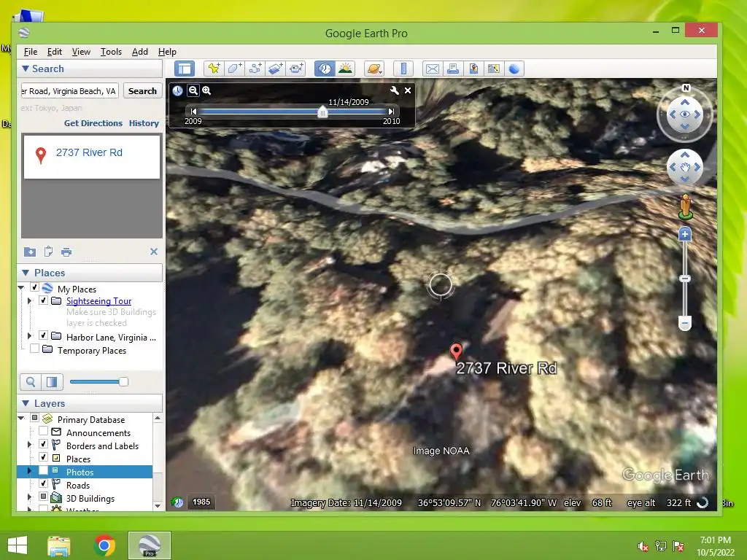The image size is (747, 560).
Task: Expand Harbor Lane, Virginia folder
Action: [x=29, y=335]
